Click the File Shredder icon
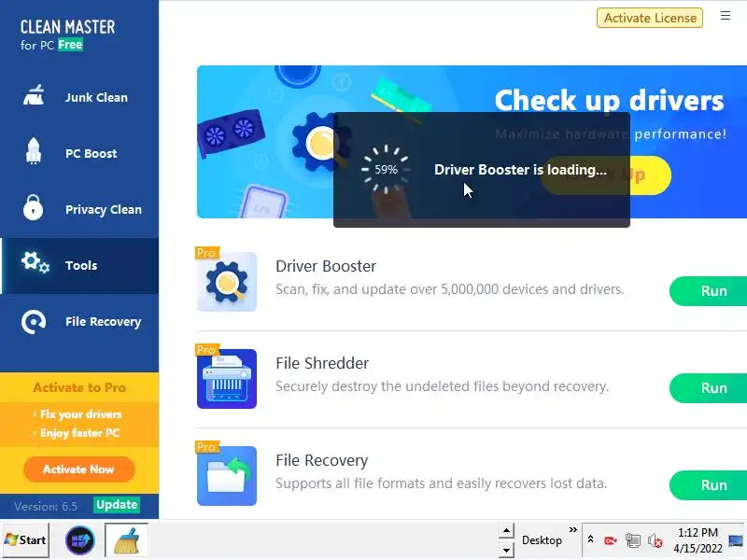Viewport: 747px width, 560px height. [227, 379]
